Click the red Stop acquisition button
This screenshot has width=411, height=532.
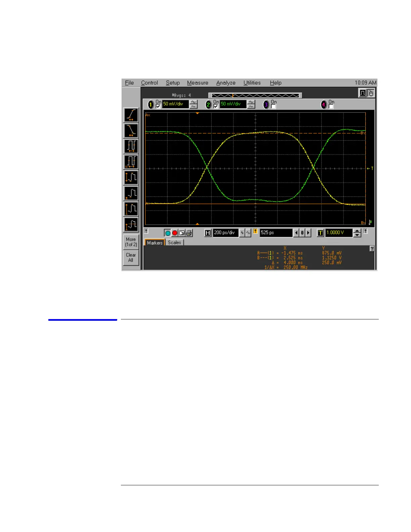tap(175, 233)
